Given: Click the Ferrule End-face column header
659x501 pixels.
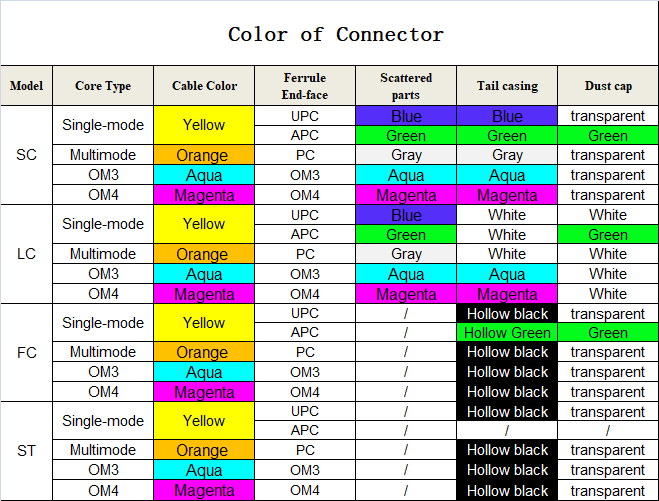Looking at the screenshot, I should (x=305, y=86).
